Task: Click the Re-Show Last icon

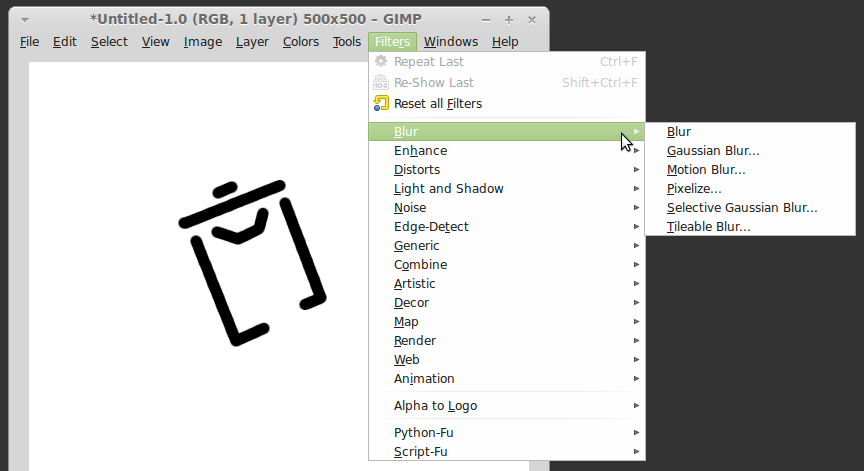Action: click(x=381, y=82)
